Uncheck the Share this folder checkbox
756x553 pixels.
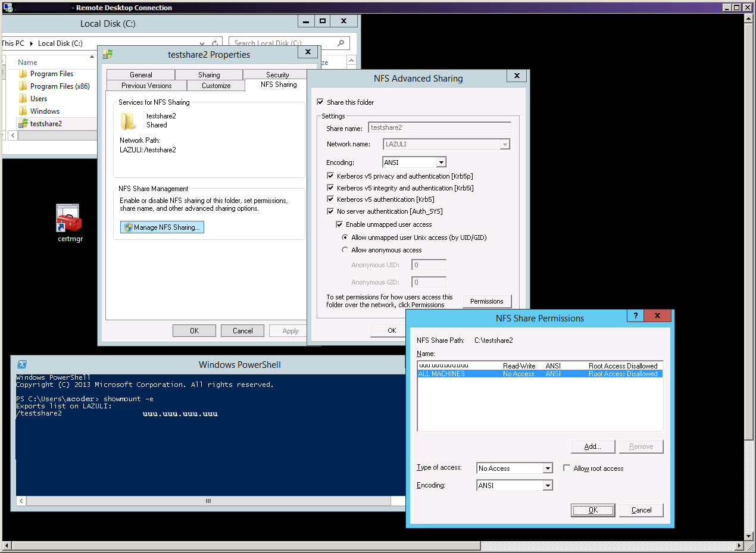point(321,102)
